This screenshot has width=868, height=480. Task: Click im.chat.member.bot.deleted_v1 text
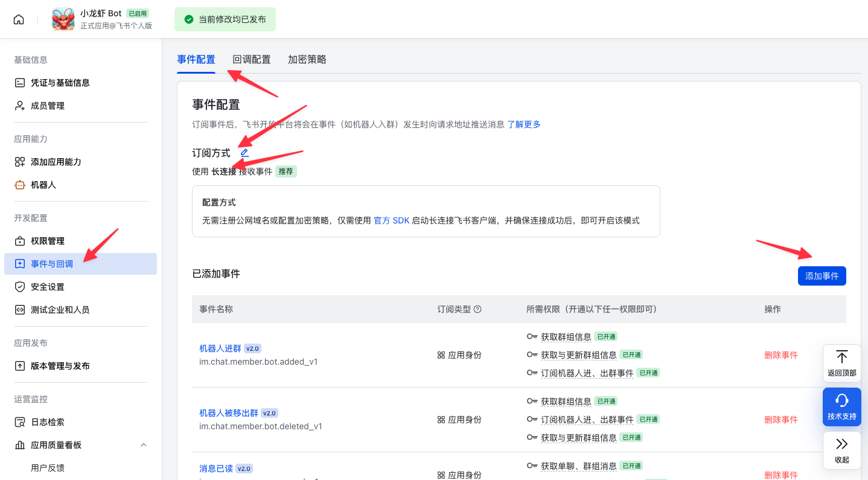[x=261, y=426]
